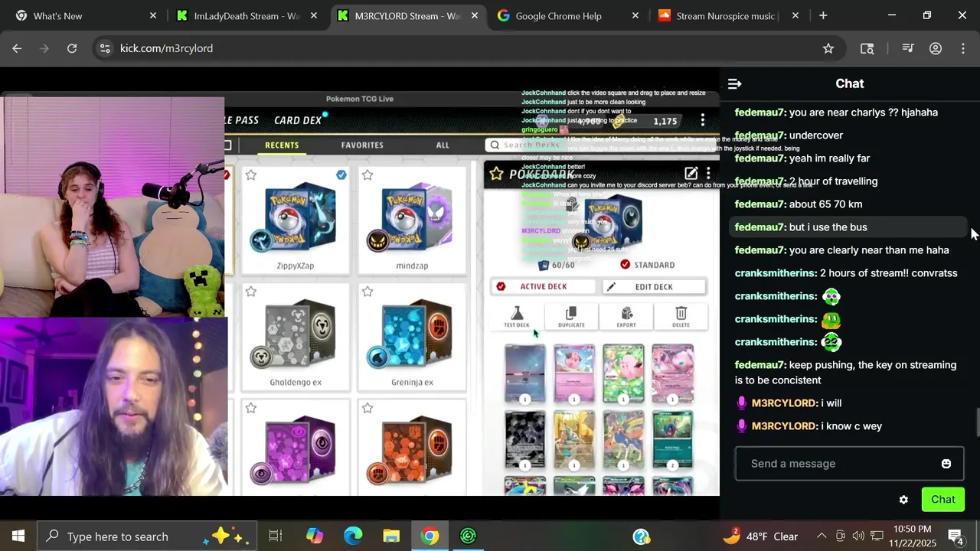980x551 pixels.
Task: Toggle the Active Deck checkbox
Action: 501,286
